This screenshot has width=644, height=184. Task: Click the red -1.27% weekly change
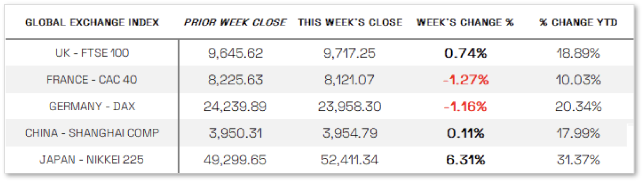466,80
